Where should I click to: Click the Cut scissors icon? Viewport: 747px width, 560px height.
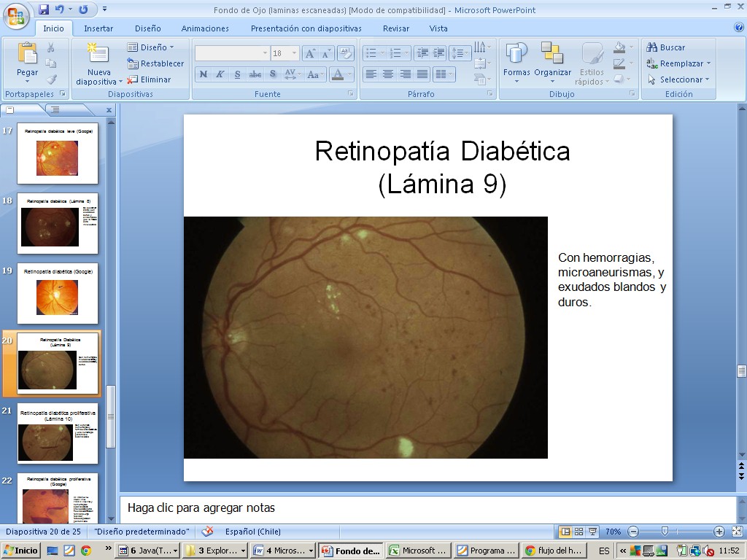(51, 47)
